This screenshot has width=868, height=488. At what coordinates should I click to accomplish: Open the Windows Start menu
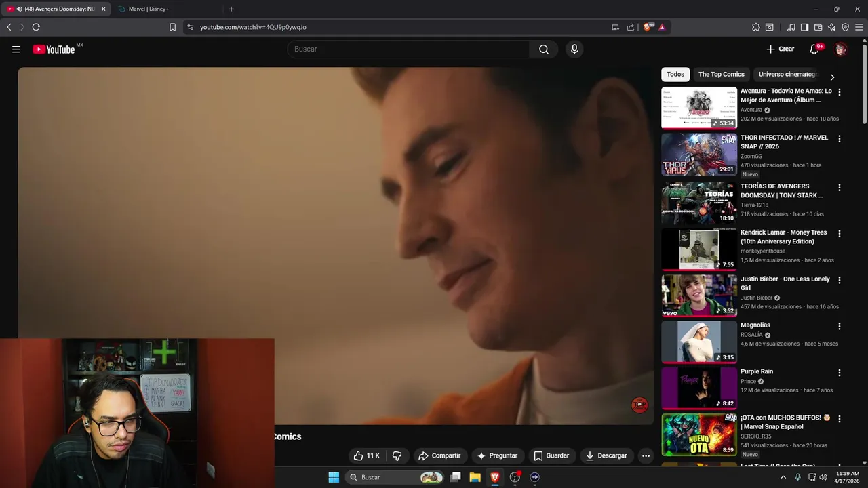(x=334, y=477)
